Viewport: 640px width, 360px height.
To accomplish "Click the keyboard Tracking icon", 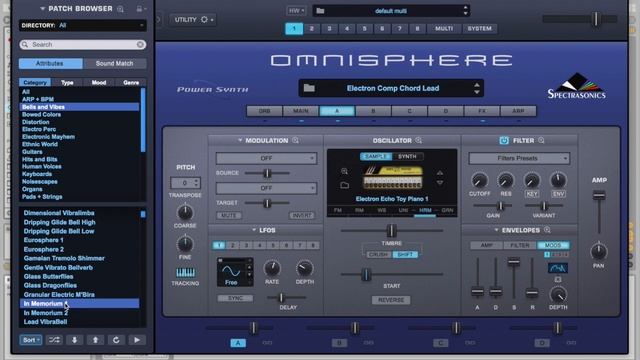I will click(185, 272).
